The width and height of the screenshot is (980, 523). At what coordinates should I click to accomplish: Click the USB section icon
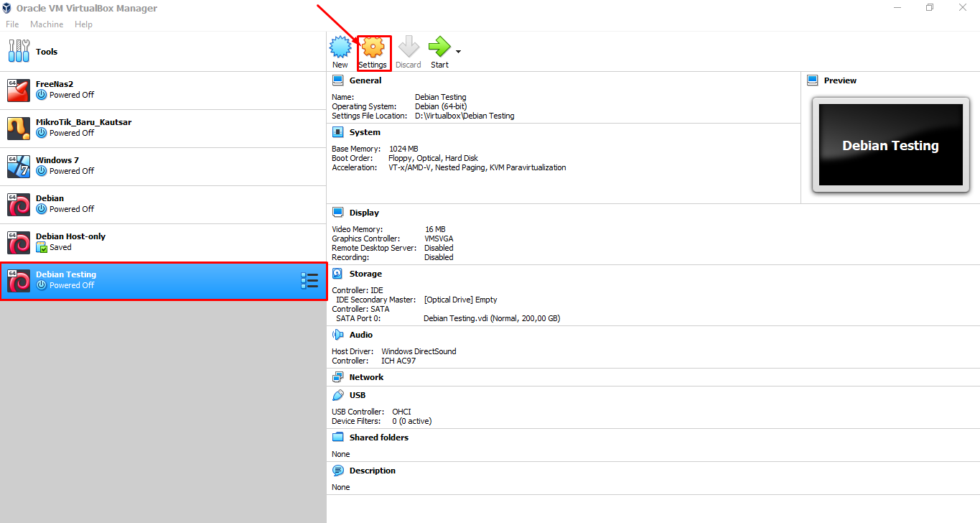(x=337, y=395)
